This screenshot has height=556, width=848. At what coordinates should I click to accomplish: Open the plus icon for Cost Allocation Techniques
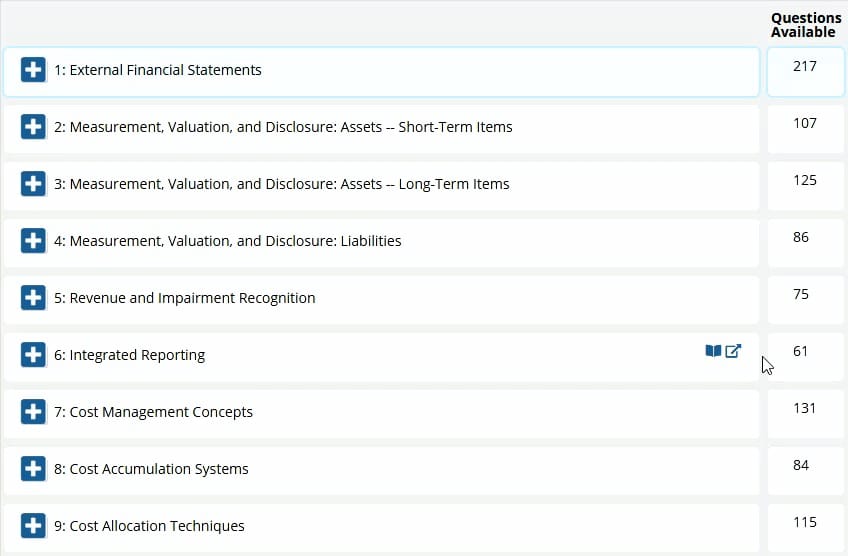pyautogui.click(x=33, y=526)
